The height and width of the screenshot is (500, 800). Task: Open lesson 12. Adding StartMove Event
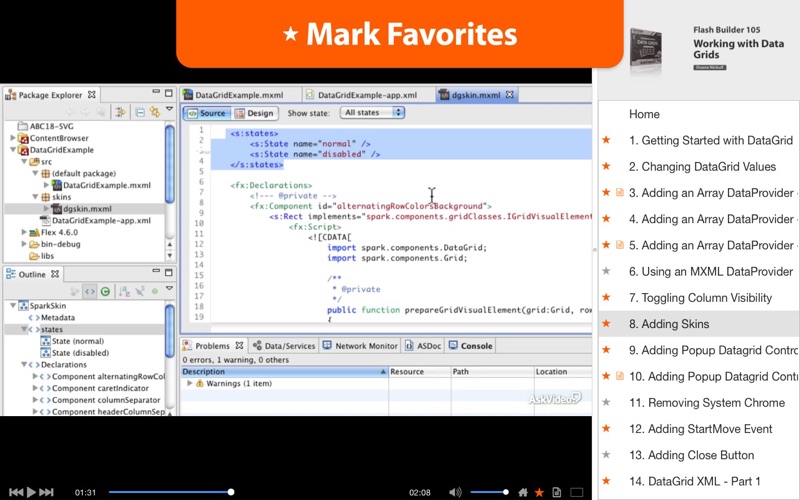pos(701,429)
